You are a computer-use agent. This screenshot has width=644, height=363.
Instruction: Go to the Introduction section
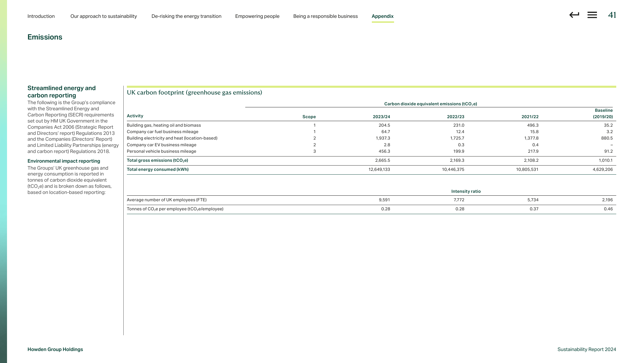tap(41, 16)
